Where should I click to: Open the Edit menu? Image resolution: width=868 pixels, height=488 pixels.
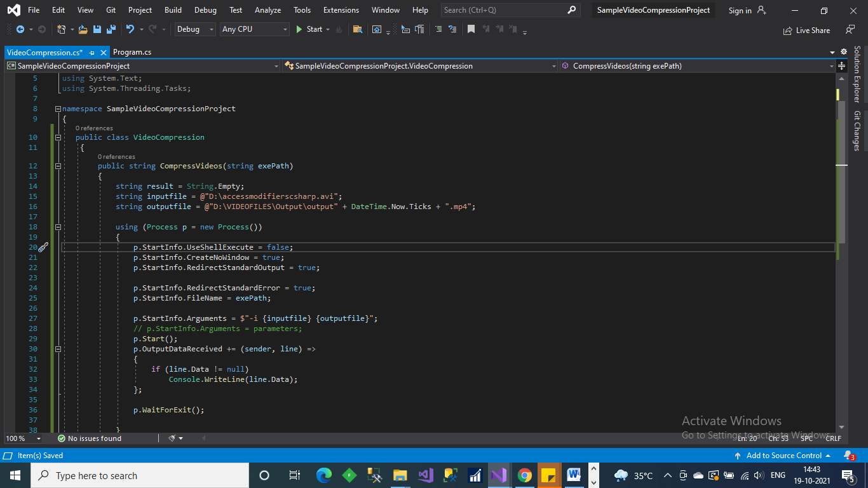(58, 10)
